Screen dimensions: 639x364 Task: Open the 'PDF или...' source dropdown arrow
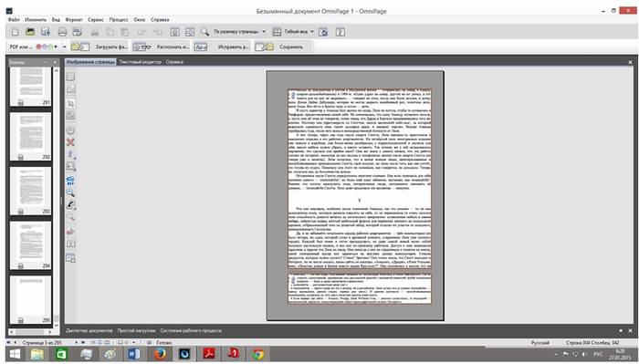coord(65,47)
